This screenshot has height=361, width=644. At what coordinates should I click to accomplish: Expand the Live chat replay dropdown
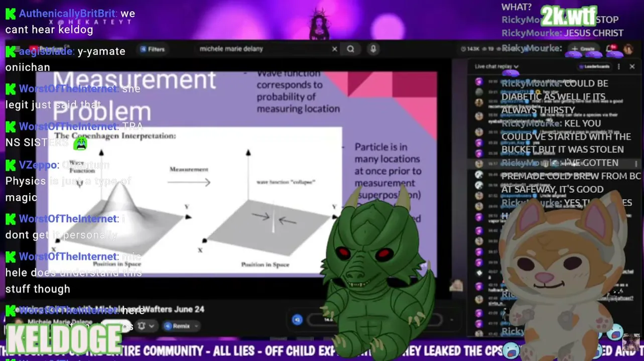click(496, 66)
